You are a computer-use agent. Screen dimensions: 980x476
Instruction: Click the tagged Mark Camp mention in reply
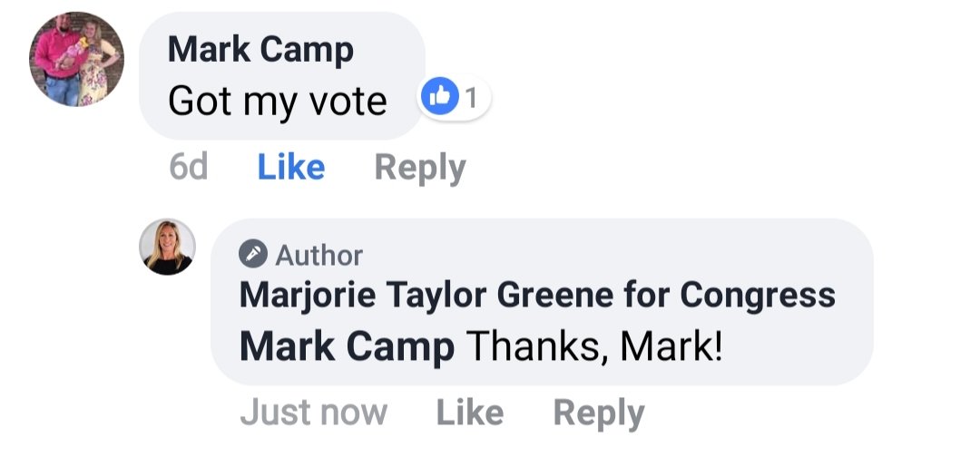click(x=347, y=346)
